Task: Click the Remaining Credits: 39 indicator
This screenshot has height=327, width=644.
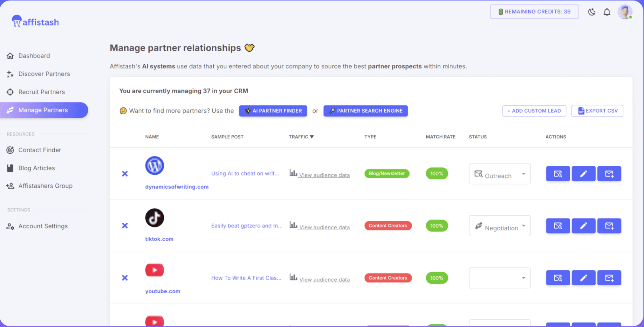Action: point(534,12)
